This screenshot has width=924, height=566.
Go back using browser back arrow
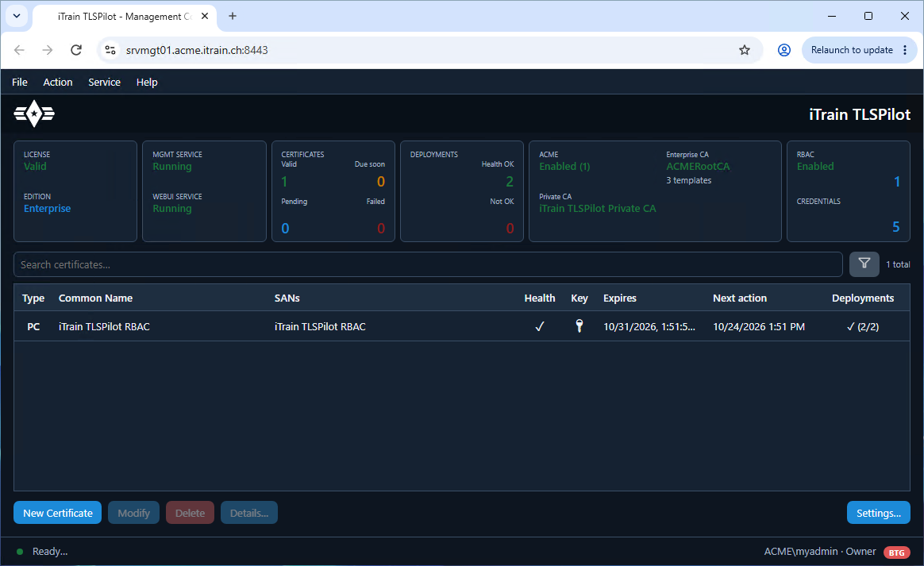pos(19,50)
